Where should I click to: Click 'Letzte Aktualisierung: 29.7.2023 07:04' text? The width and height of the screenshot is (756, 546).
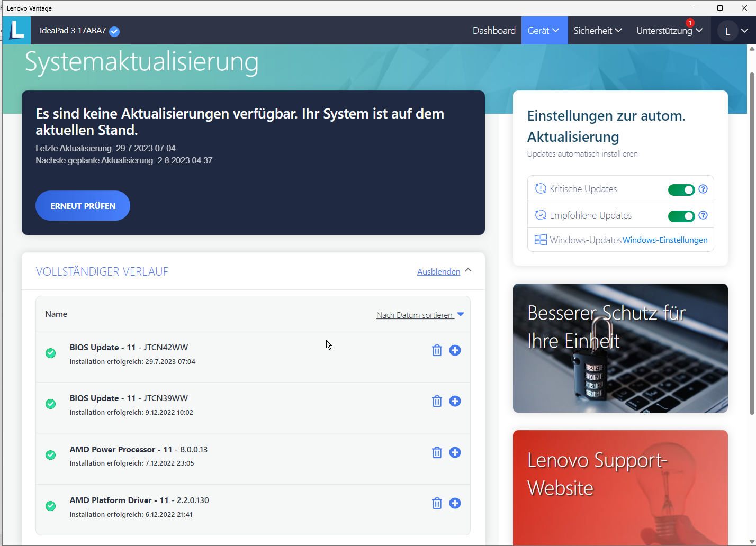pyautogui.click(x=105, y=148)
